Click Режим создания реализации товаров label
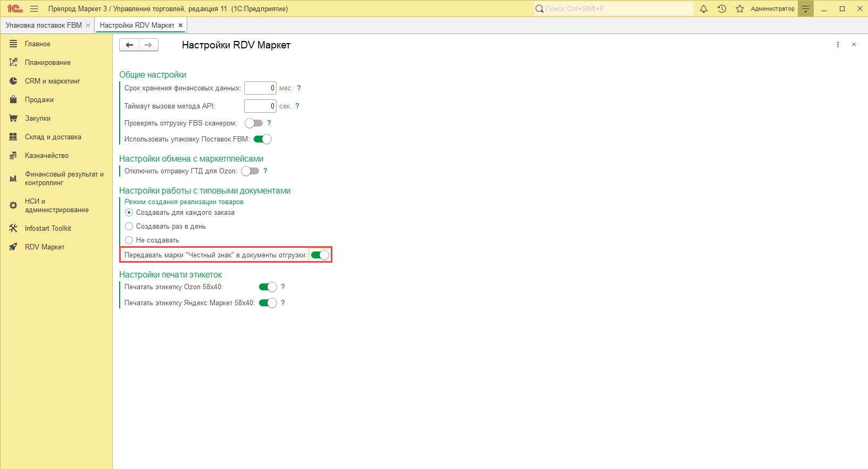The height and width of the screenshot is (469, 868). coord(184,202)
